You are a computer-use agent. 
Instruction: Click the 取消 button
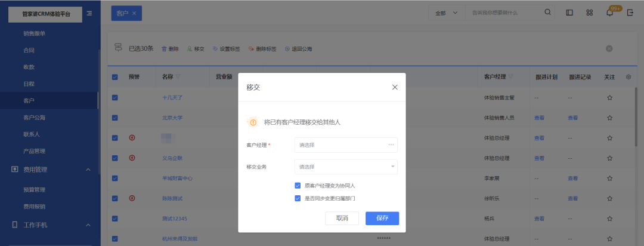pyautogui.click(x=342, y=218)
